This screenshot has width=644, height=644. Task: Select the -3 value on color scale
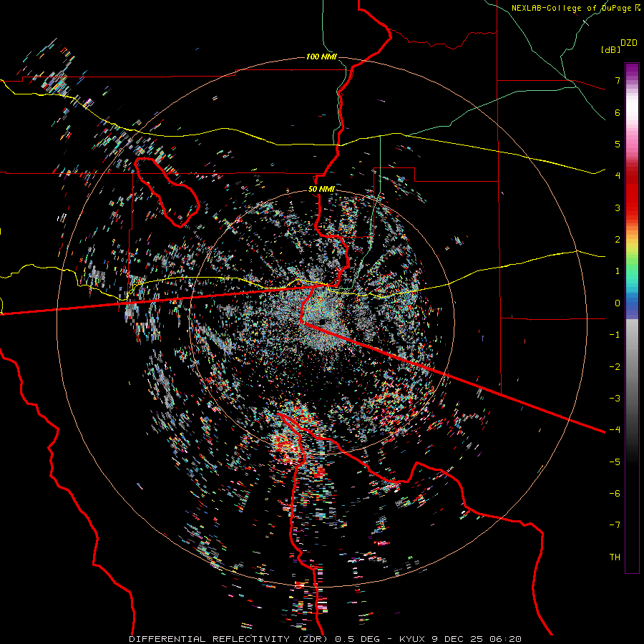click(x=615, y=399)
